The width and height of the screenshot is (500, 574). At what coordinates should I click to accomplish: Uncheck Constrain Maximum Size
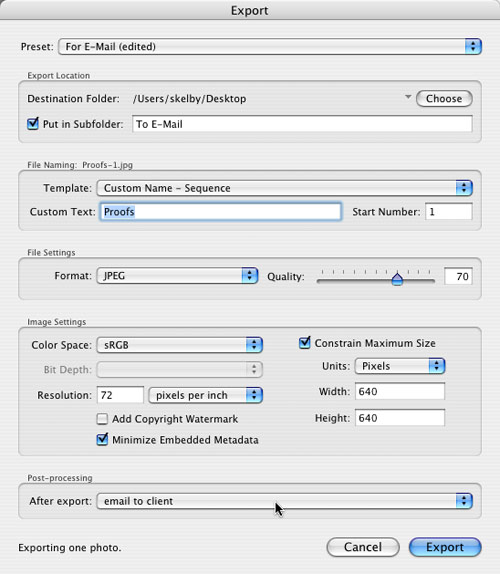[x=305, y=343]
